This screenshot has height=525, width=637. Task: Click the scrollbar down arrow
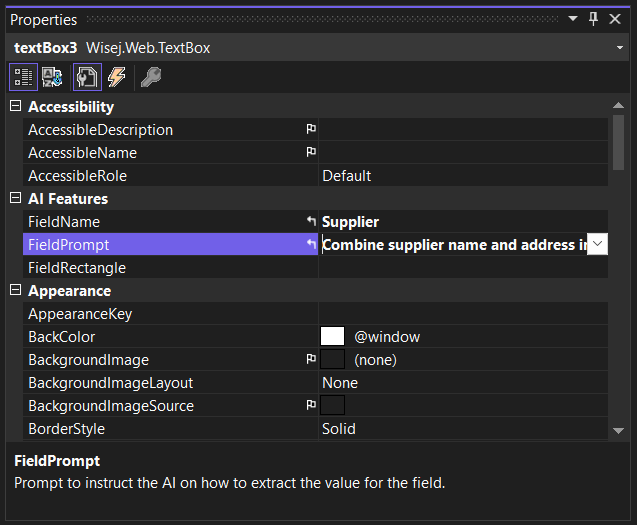point(618,431)
